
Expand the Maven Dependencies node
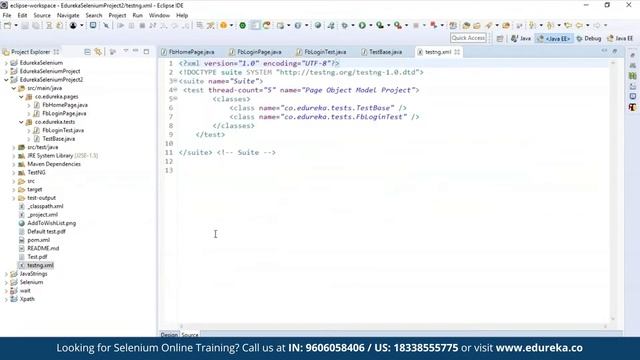(14, 164)
